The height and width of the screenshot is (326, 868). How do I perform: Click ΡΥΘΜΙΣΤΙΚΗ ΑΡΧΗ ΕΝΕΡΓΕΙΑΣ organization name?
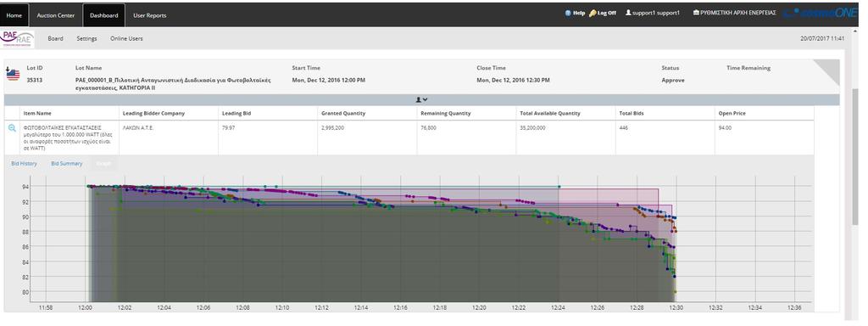coord(738,13)
